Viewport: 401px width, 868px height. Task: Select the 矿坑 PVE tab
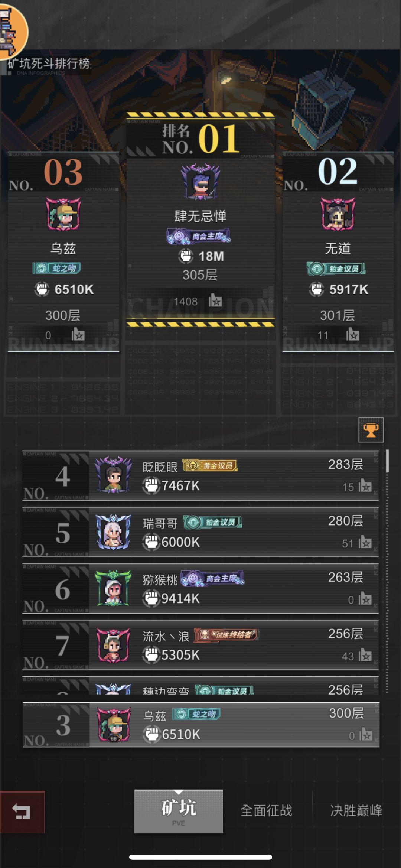(179, 812)
